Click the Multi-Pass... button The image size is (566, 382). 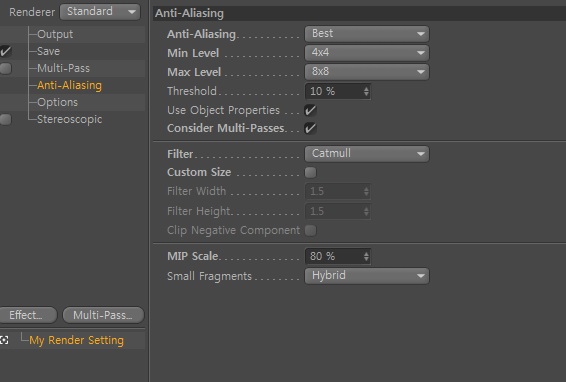pos(103,315)
